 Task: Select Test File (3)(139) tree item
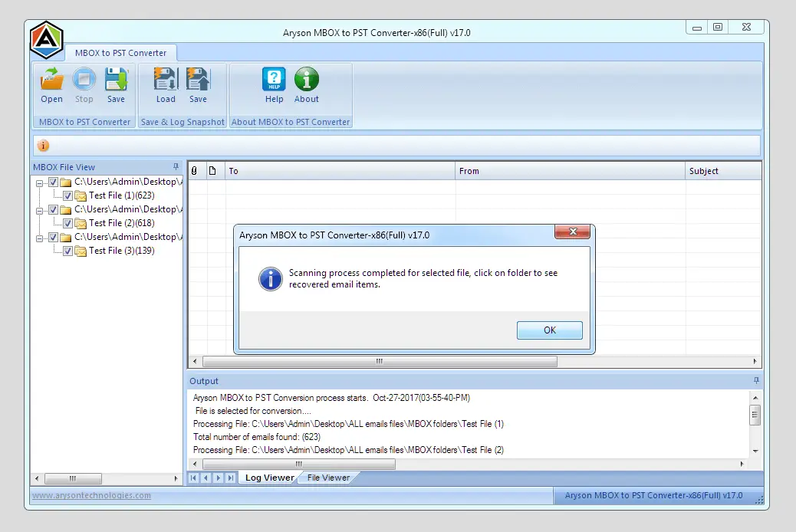(122, 251)
